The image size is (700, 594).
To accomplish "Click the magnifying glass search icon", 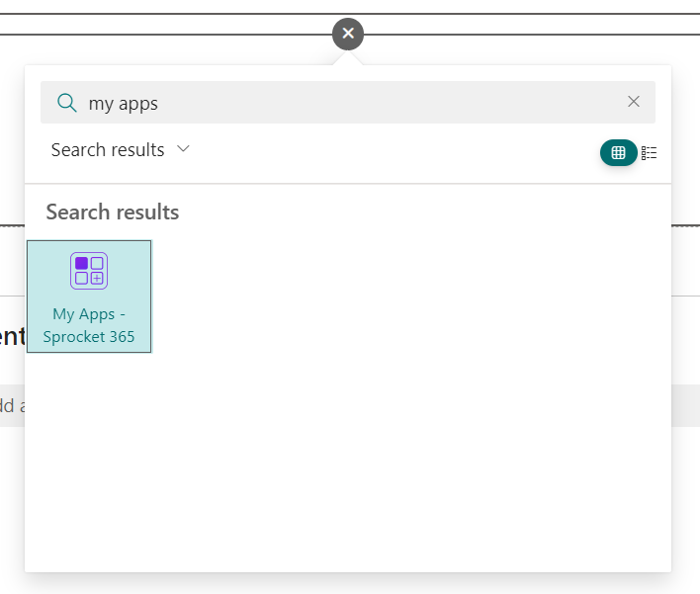I will pyautogui.click(x=66, y=103).
